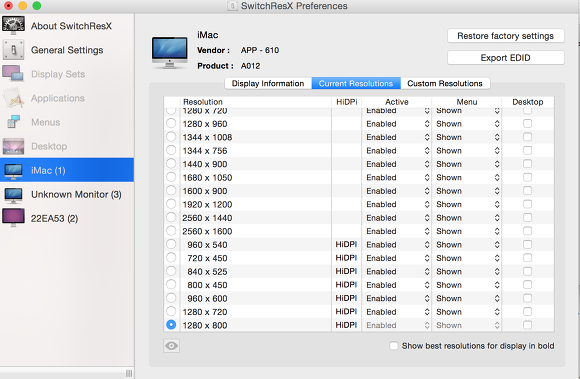Click the Menu column header
The width and height of the screenshot is (580, 379).
[x=467, y=102]
